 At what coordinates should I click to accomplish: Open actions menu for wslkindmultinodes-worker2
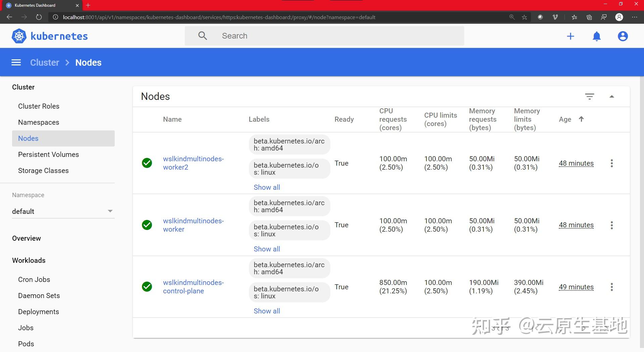[612, 163]
